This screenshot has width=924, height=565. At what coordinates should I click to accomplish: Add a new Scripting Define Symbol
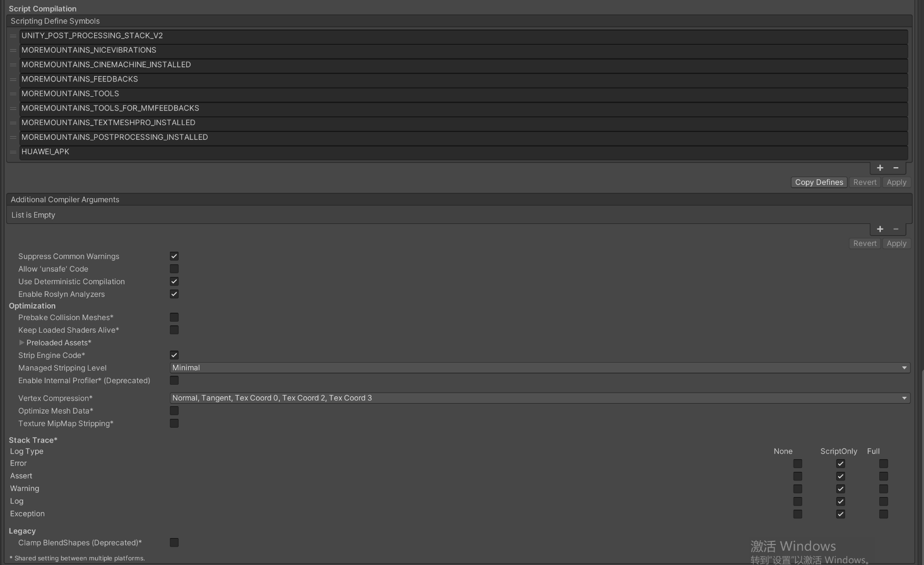pos(880,168)
